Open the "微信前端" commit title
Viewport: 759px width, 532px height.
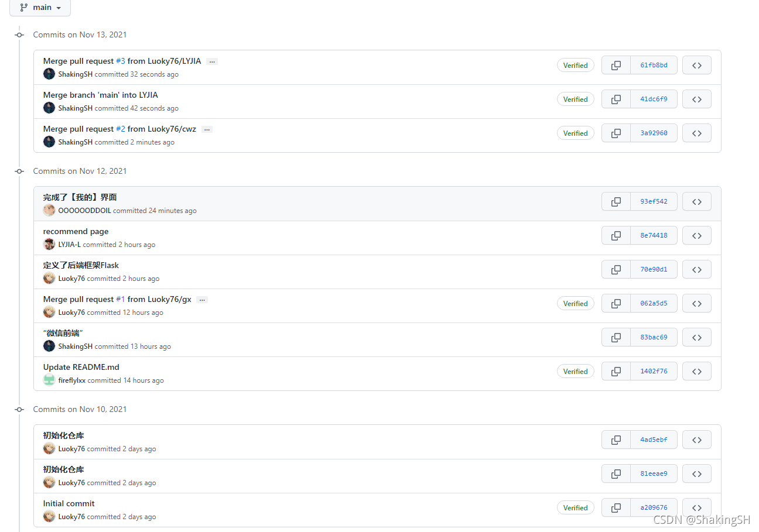pyautogui.click(x=63, y=334)
